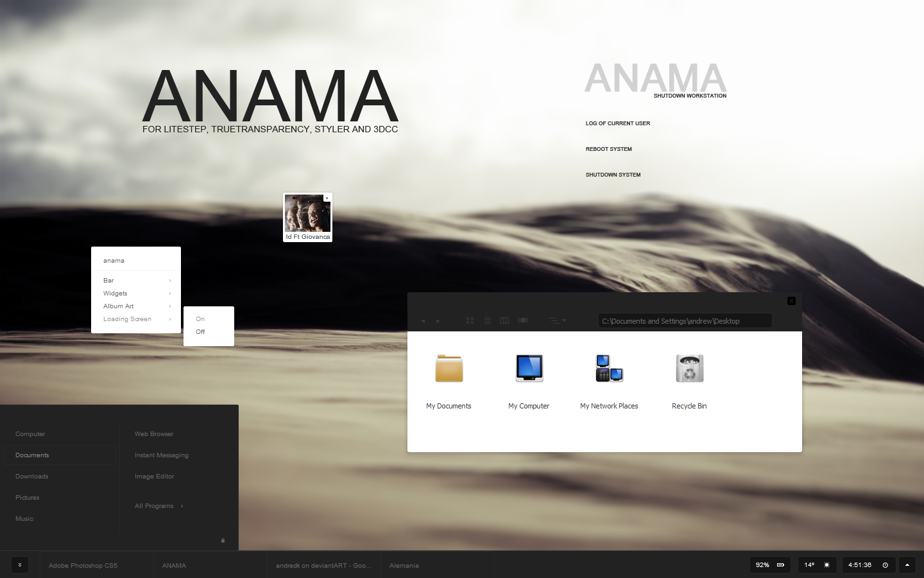Switch file view to list layout

(488, 320)
